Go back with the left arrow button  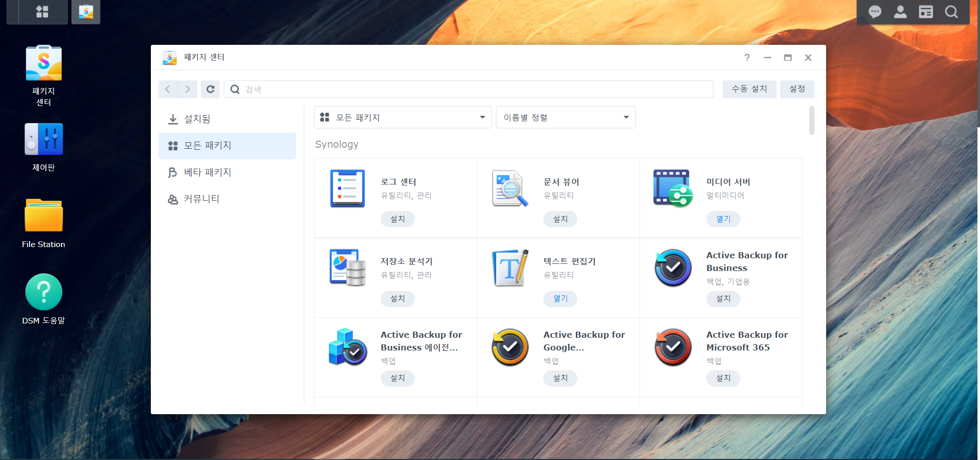point(168,89)
